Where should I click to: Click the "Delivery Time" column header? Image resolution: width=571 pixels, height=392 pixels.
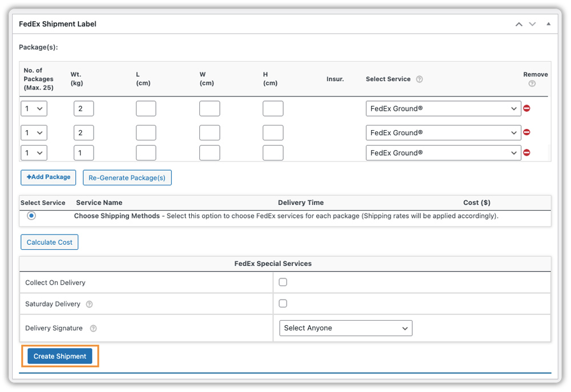click(301, 203)
